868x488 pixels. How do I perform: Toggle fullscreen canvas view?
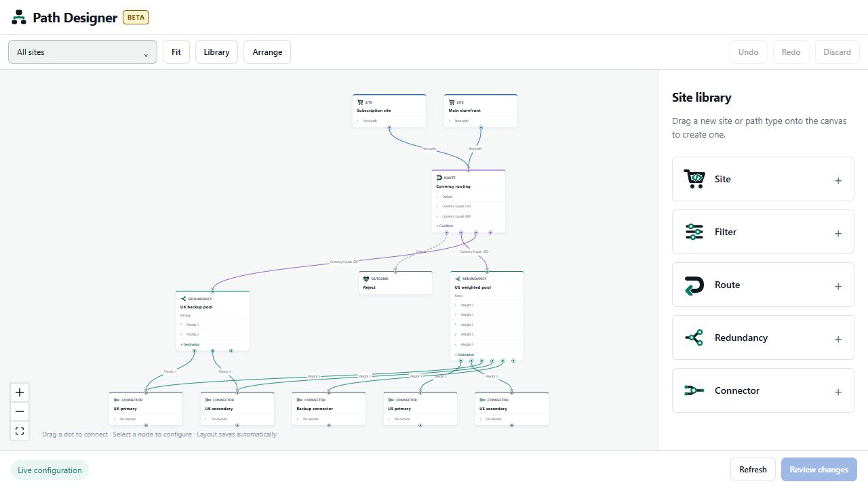(20, 430)
